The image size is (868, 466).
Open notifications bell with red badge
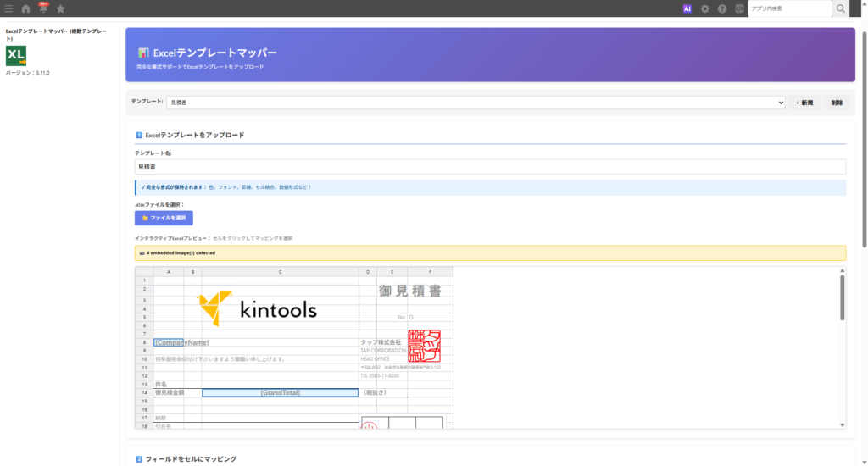(x=43, y=8)
